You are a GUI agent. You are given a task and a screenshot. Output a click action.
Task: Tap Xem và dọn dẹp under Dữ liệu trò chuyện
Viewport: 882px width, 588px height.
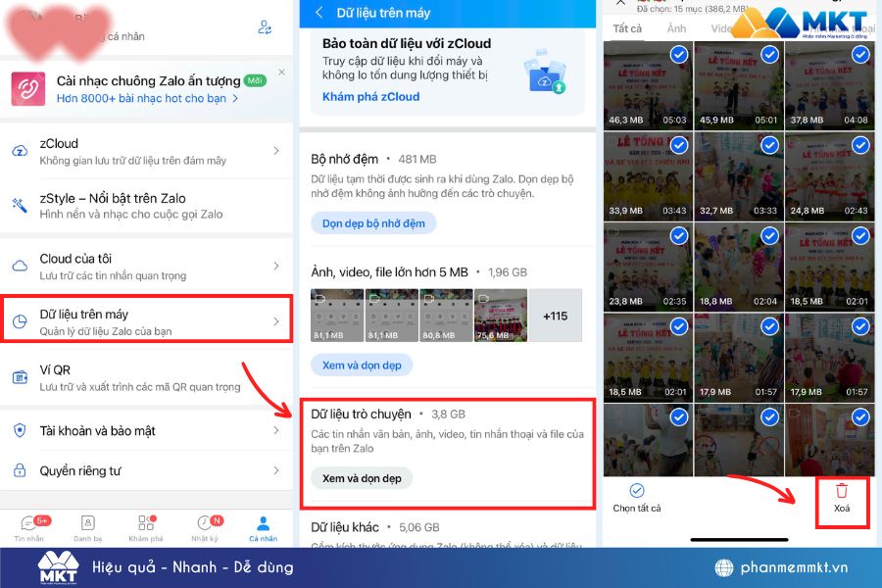[x=362, y=478]
